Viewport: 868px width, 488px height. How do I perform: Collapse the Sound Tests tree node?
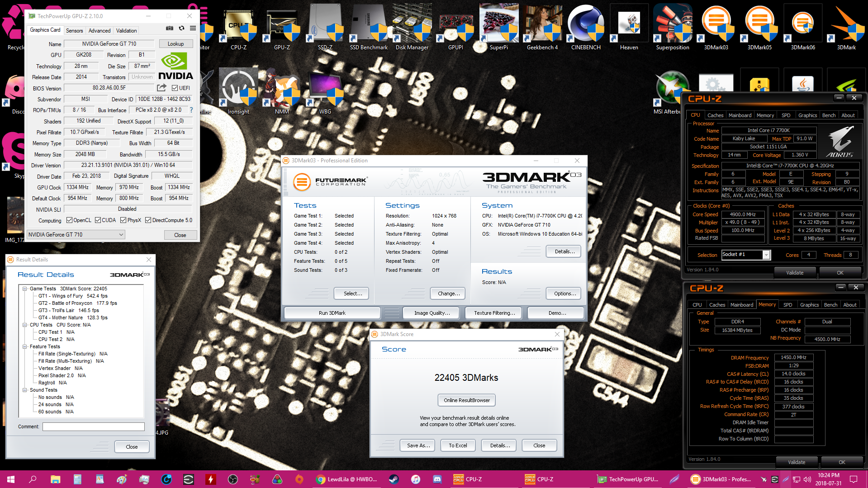pos(25,390)
